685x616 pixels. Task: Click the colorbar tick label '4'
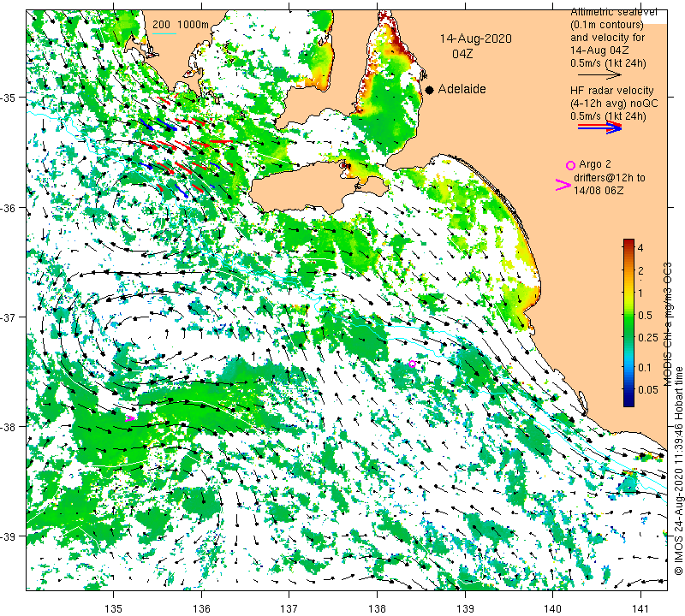click(640, 248)
